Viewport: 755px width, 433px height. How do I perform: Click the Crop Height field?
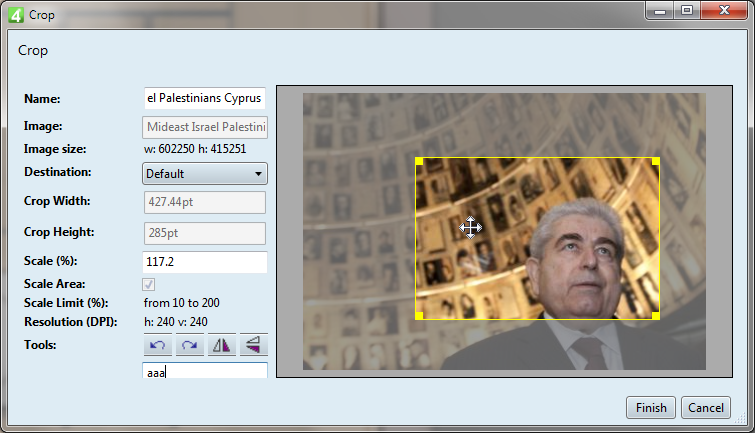coord(205,233)
